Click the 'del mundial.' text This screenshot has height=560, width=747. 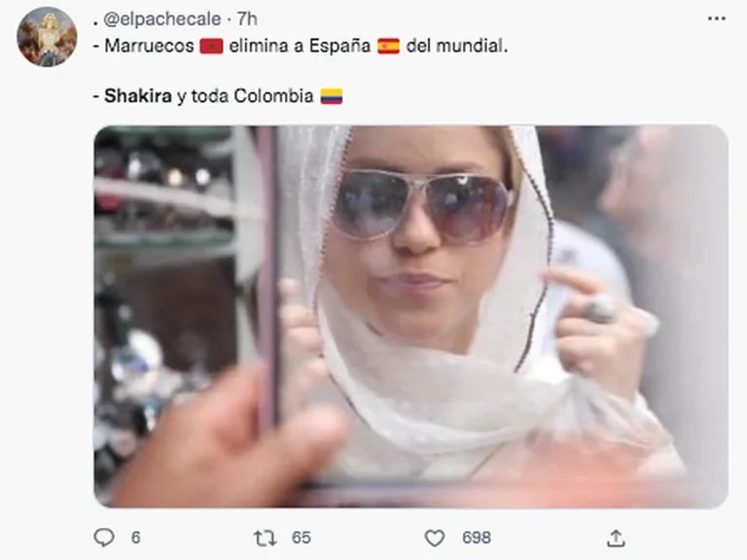(x=457, y=46)
